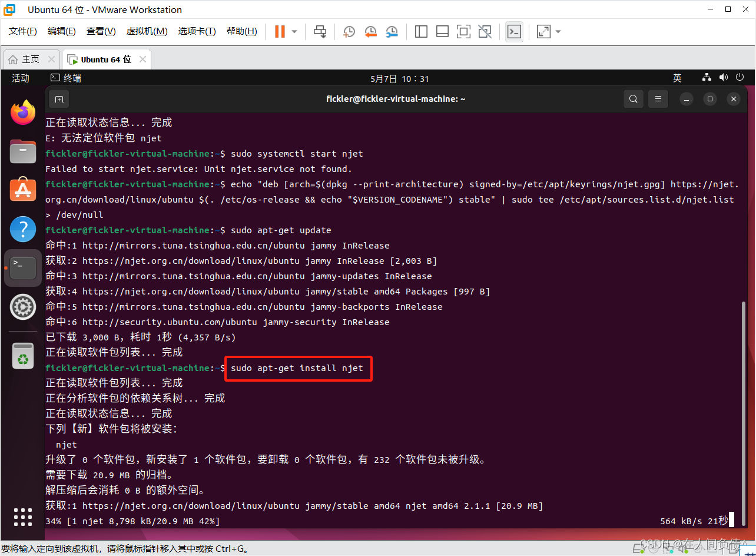Show applications grid in the dock
The height and width of the screenshot is (556, 756).
point(23,517)
